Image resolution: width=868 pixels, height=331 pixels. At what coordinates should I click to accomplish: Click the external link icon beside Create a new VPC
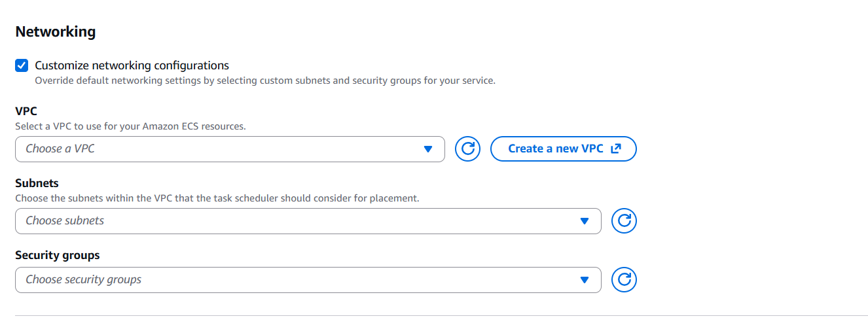pos(615,148)
